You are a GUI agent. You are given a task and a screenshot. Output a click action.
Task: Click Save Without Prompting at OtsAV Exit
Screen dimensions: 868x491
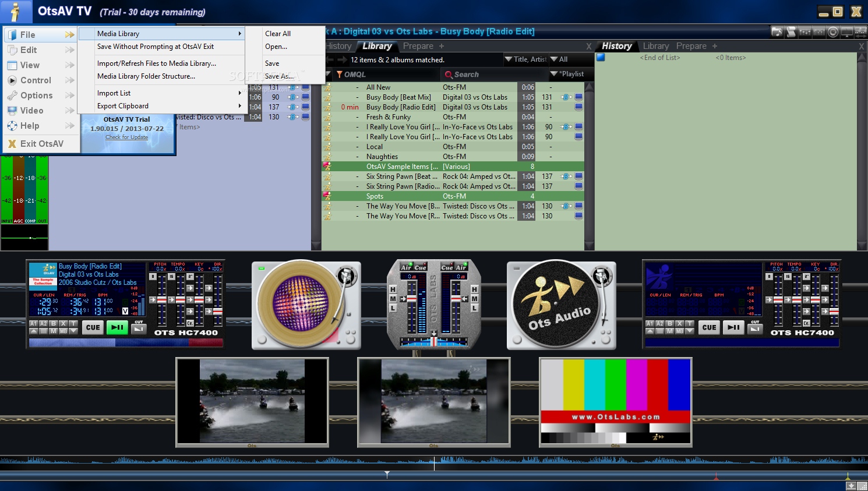156,47
